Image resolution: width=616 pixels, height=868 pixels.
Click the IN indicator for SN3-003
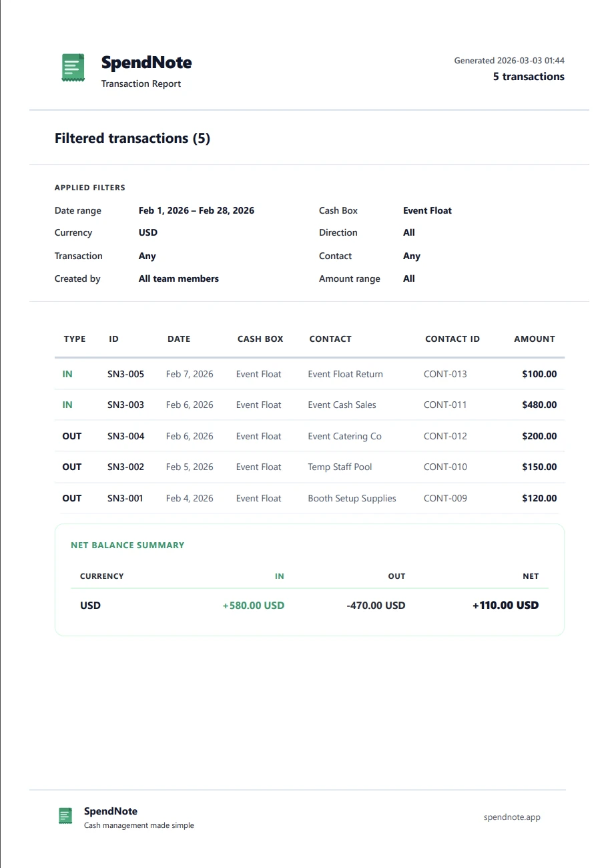[67, 405]
